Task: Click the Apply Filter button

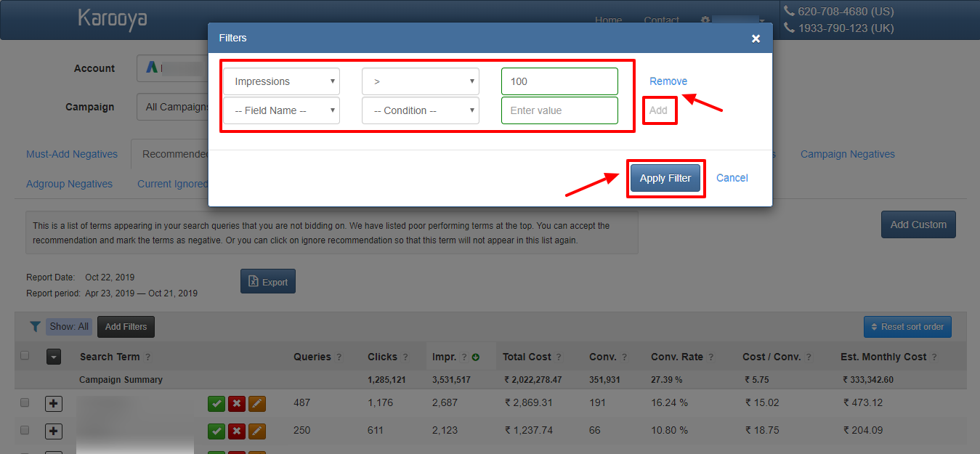Action: tap(665, 178)
